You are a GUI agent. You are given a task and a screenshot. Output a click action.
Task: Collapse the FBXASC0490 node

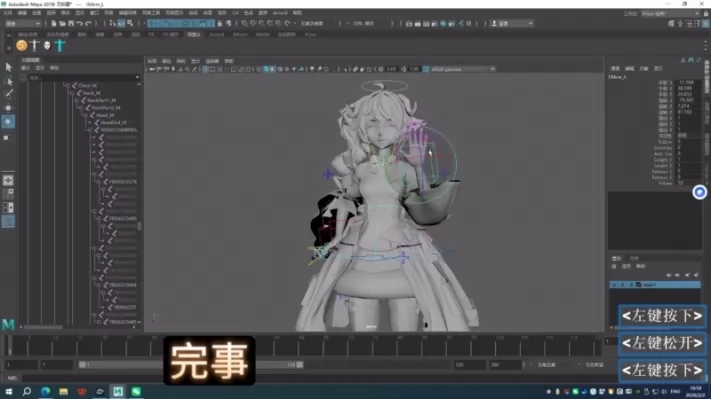click(98, 219)
